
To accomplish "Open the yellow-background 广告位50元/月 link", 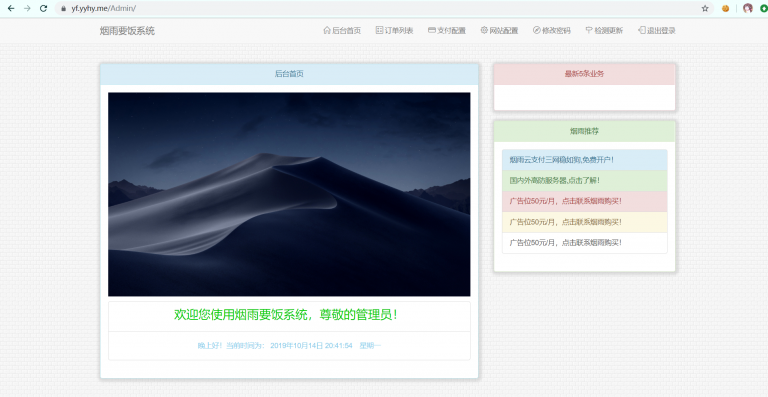I will pyautogui.click(x=584, y=222).
